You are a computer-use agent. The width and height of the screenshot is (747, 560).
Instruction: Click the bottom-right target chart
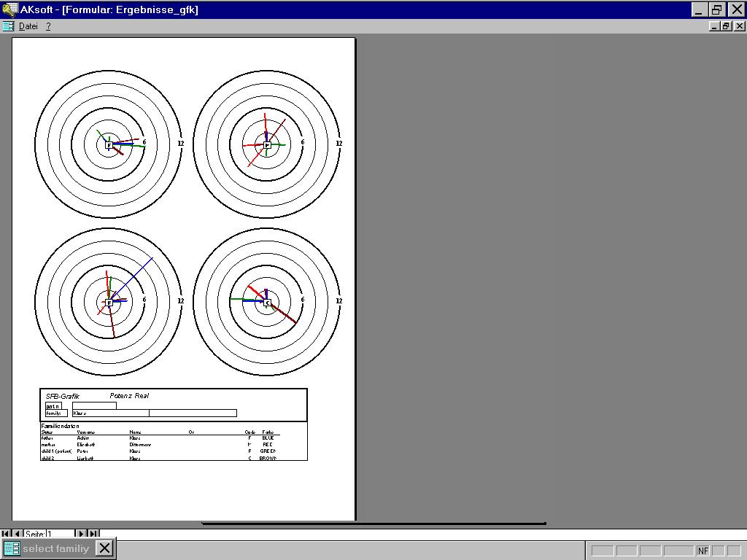(x=267, y=302)
